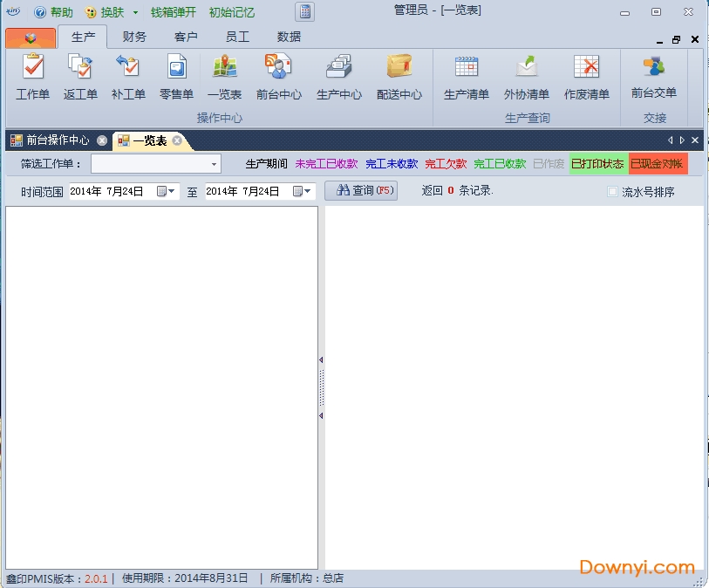Open the 零售单 icon
Image resolution: width=709 pixels, height=588 pixels.
pyautogui.click(x=176, y=74)
